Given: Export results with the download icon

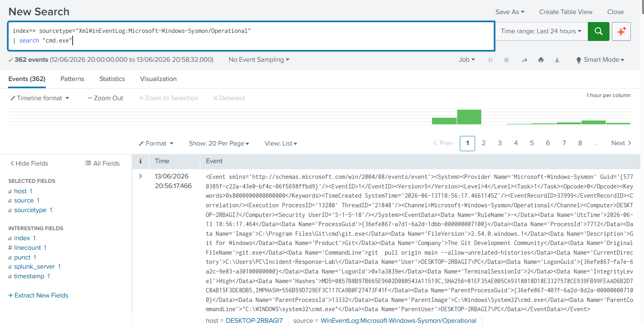Looking at the screenshot, I should [x=557, y=60].
